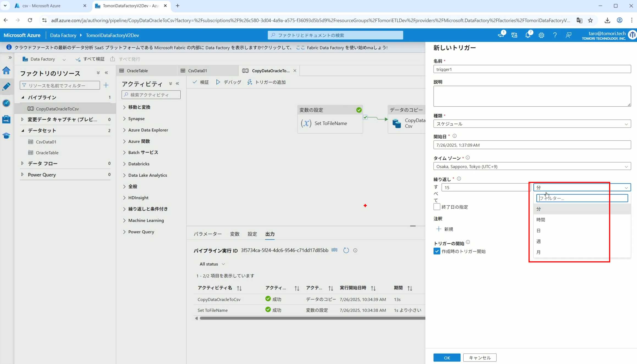Open the Author pencil icon in sidebar
Viewport: 637px width, 364px height.
(x=6, y=87)
